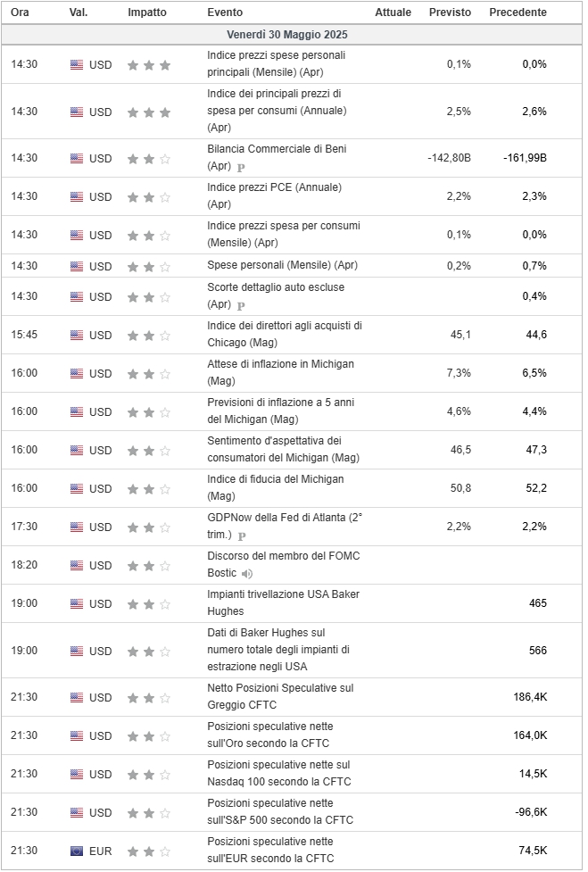Click the three-star impact rating of the first 14:30 event
588x872 pixels.
[x=149, y=65]
